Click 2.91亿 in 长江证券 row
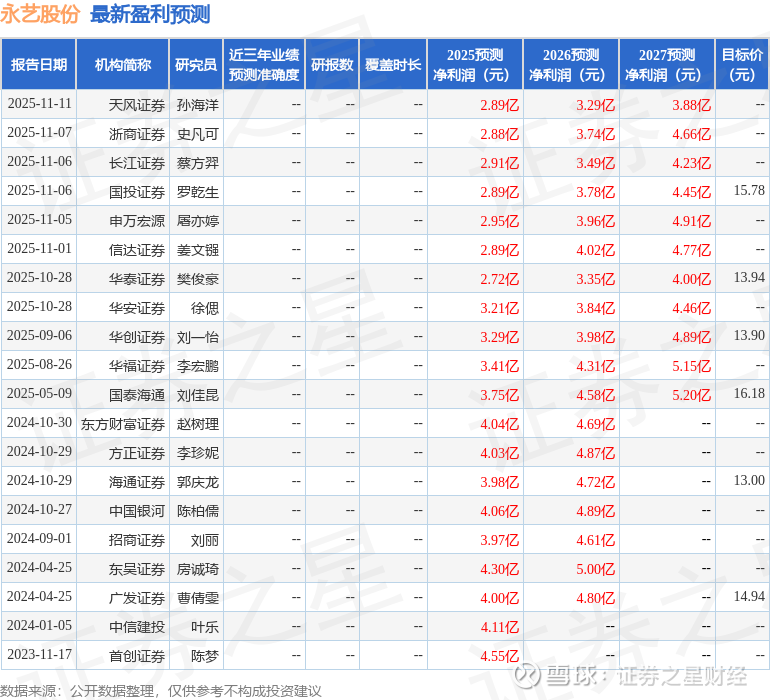 point(499,163)
